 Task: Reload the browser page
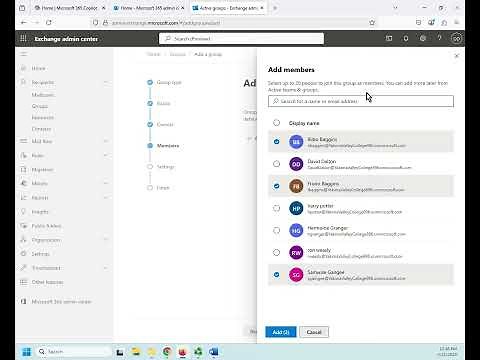49,22
